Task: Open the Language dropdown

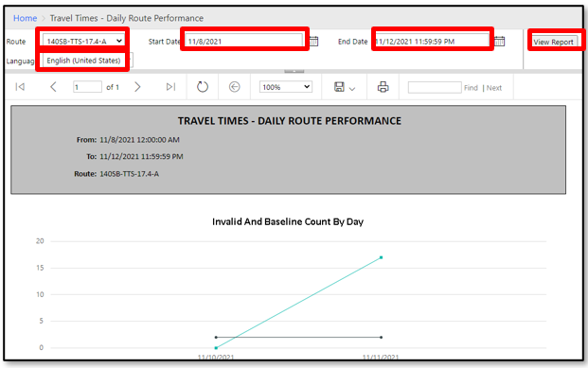Action: [87, 61]
